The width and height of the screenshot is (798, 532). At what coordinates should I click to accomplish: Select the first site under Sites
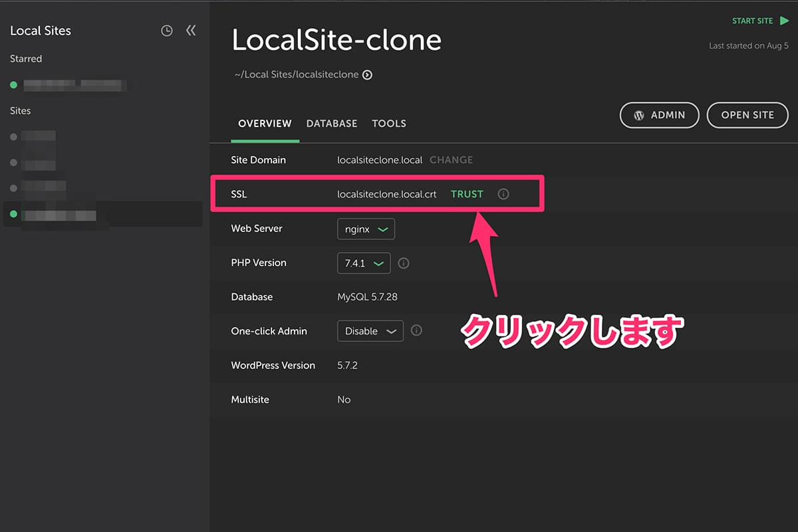[x=39, y=137]
